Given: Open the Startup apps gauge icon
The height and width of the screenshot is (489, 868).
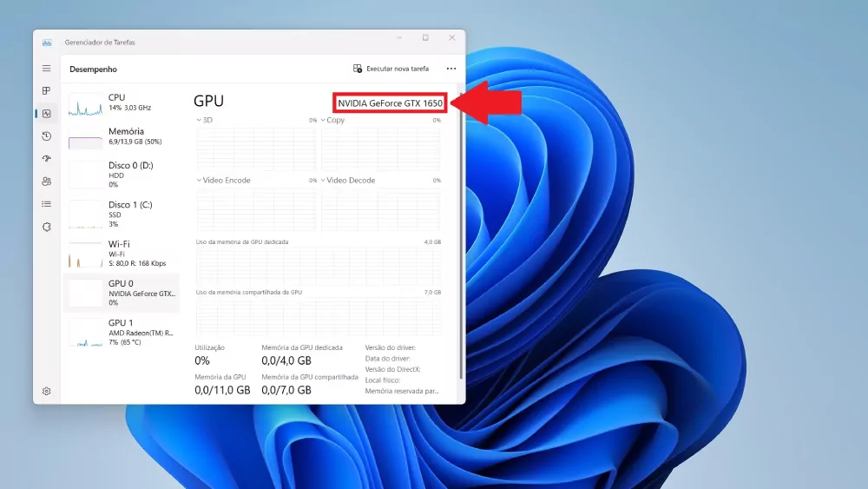Looking at the screenshot, I should click(46, 159).
